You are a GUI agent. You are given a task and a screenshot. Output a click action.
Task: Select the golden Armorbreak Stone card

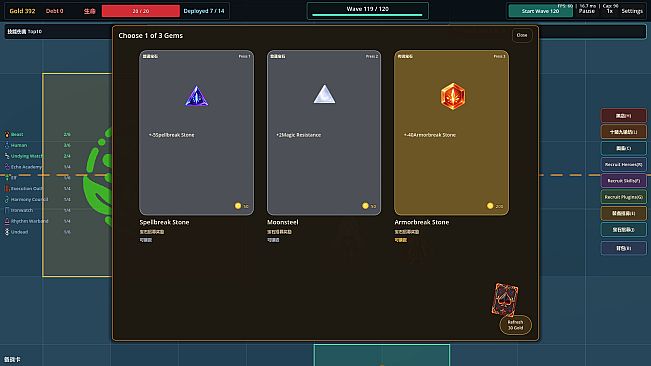pyautogui.click(x=451, y=132)
